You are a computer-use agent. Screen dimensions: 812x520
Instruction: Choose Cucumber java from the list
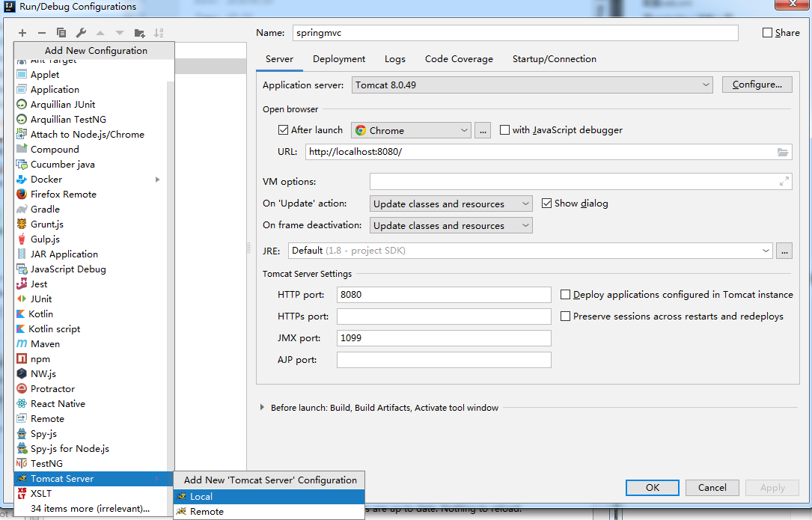click(91, 165)
